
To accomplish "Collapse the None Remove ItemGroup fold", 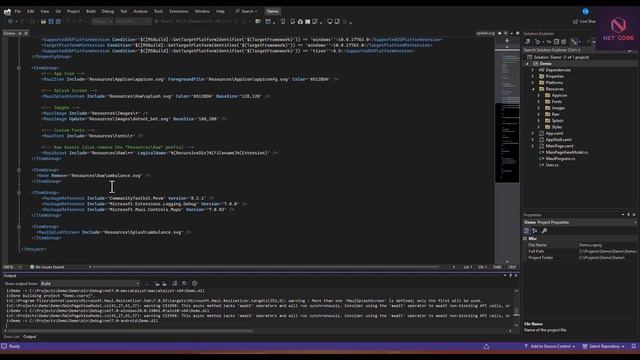I will click(x=19, y=170).
